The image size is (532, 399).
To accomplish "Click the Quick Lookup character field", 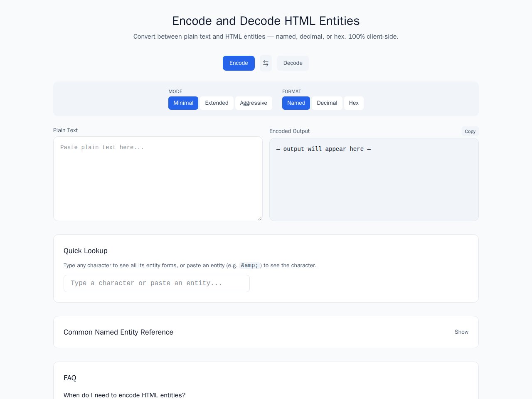I will (157, 283).
